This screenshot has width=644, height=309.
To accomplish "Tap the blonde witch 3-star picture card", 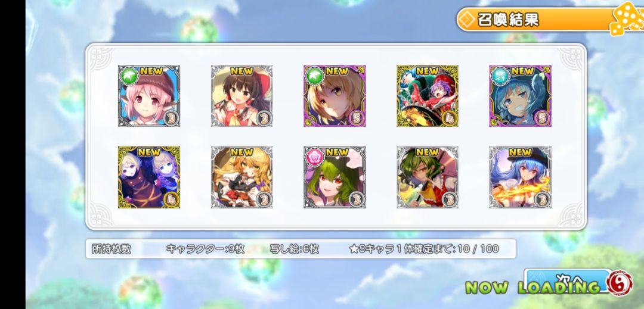I will pos(242,177).
